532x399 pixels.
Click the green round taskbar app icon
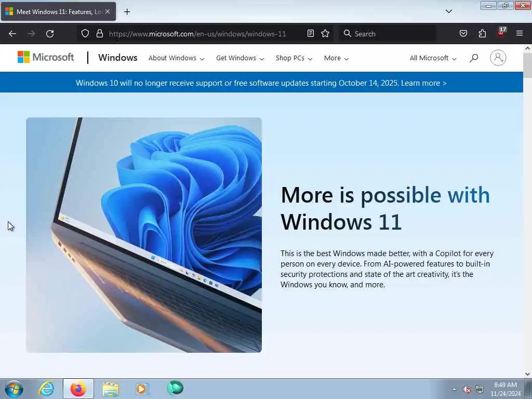point(175,388)
